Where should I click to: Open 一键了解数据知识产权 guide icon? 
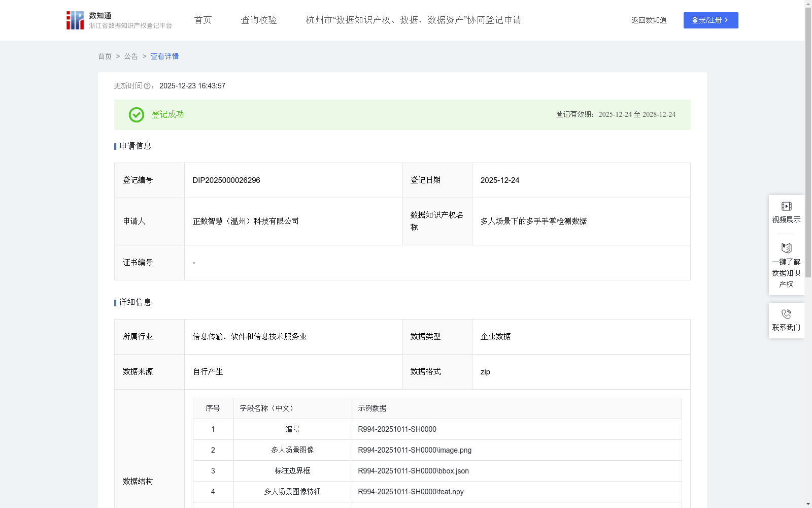[787, 248]
